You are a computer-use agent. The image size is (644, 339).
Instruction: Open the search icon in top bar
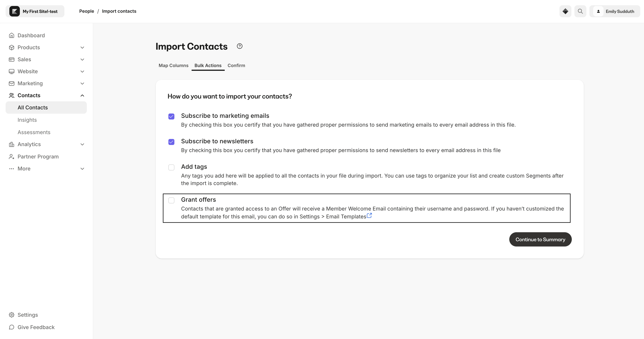tap(580, 11)
